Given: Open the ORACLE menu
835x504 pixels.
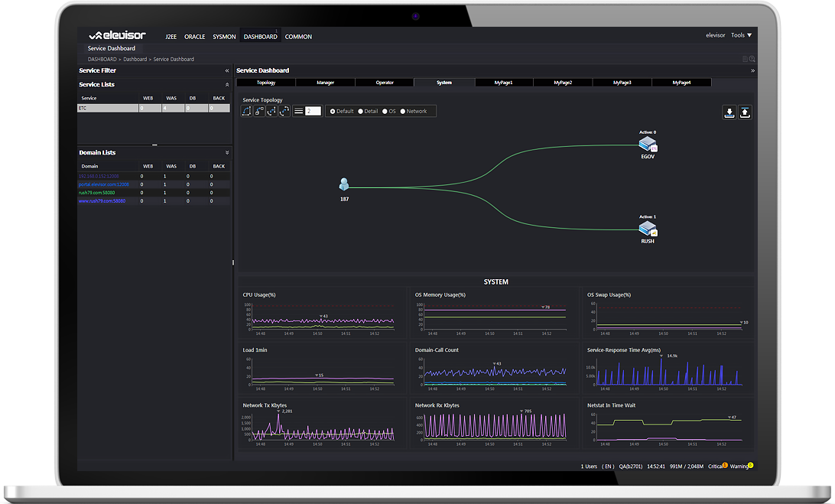Looking at the screenshot, I should click(194, 37).
